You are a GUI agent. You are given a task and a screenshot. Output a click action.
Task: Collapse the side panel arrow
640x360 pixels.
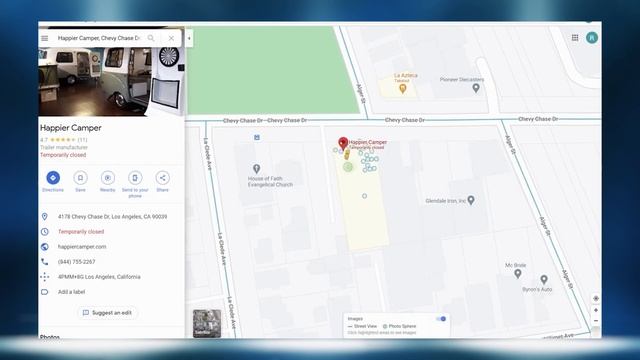tap(189, 38)
